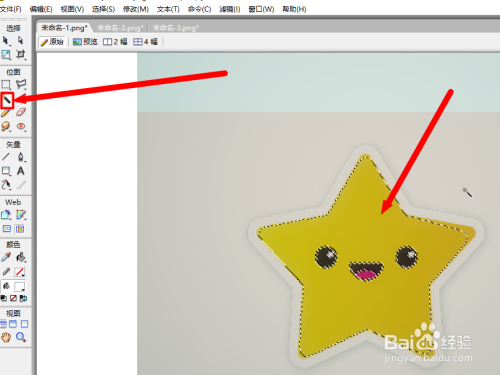Activate the Pen tool
The height and width of the screenshot is (375, 500).
tap(21, 157)
